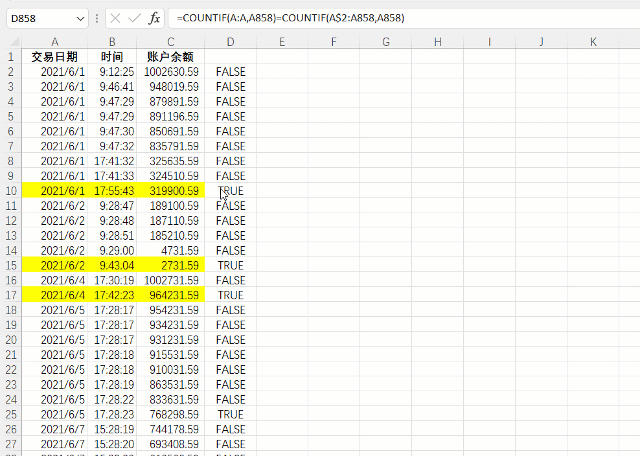
Task: Click the TRUE cell in row 15
Action: pyautogui.click(x=231, y=265)
